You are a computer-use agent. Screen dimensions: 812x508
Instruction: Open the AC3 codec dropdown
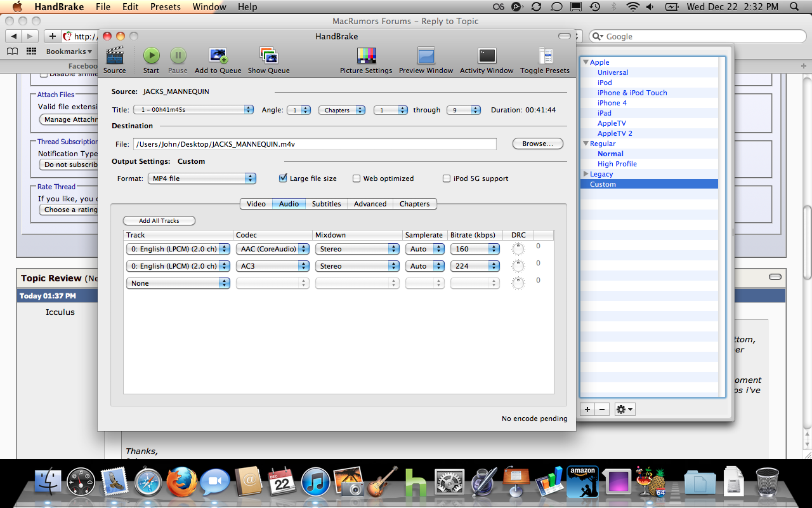pos(273,266)
